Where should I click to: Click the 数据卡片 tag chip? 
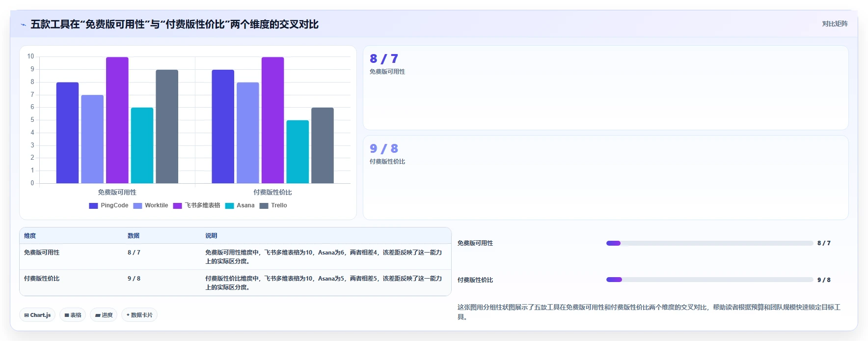(139, 315)
